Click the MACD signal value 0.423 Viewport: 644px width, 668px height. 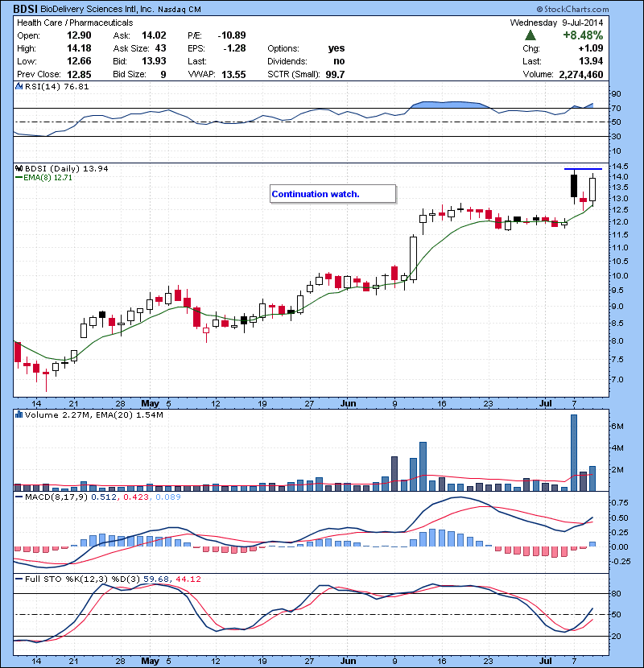tap(136, 497)
